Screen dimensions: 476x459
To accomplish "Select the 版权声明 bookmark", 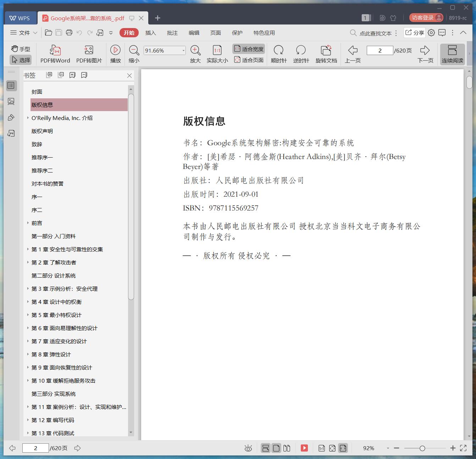I will click(x=42, y=131).
